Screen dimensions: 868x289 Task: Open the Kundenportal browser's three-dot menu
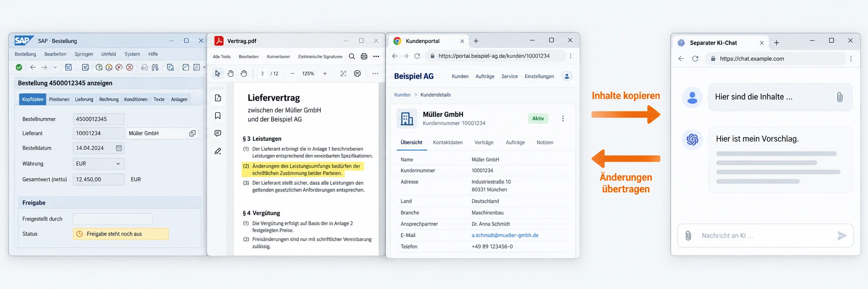pyautogui.click(x=571, y=56)
